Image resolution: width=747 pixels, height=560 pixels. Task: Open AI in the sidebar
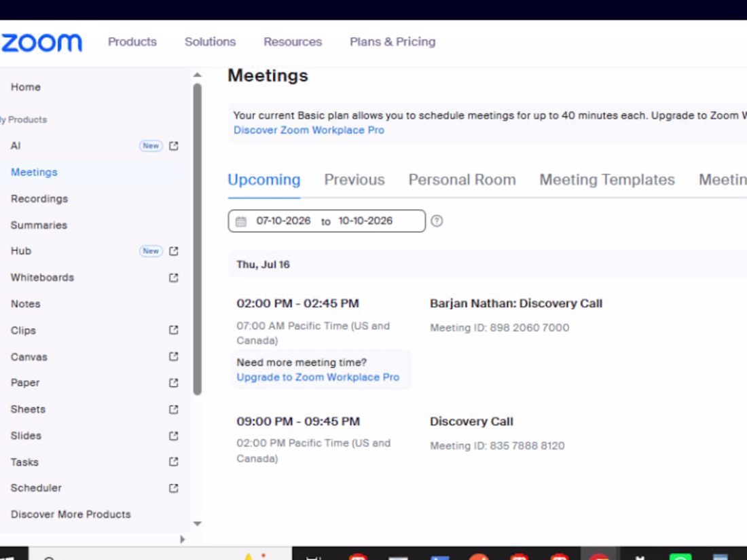16,146
